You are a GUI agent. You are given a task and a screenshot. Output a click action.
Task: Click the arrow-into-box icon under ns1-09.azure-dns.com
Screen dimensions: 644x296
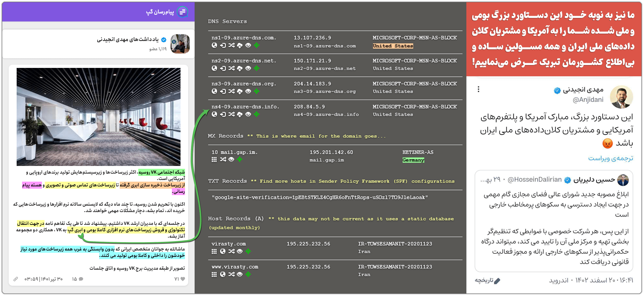coord(223,45)
